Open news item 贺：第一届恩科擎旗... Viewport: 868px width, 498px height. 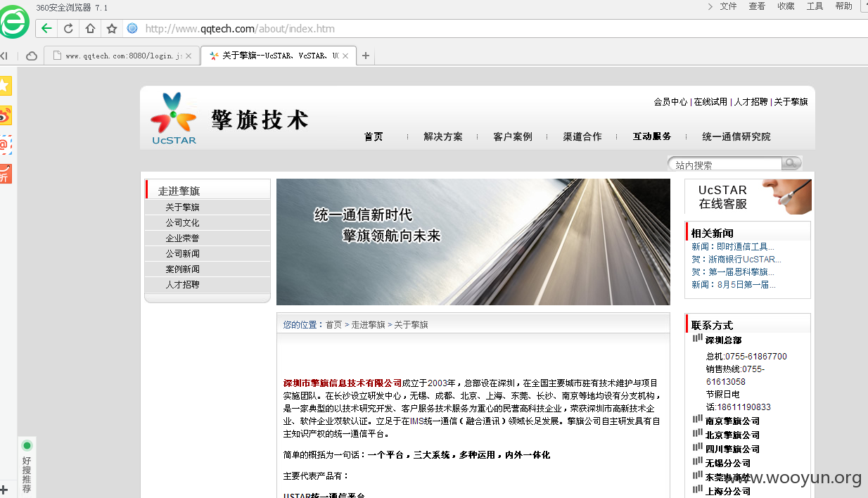coord(733,272)
